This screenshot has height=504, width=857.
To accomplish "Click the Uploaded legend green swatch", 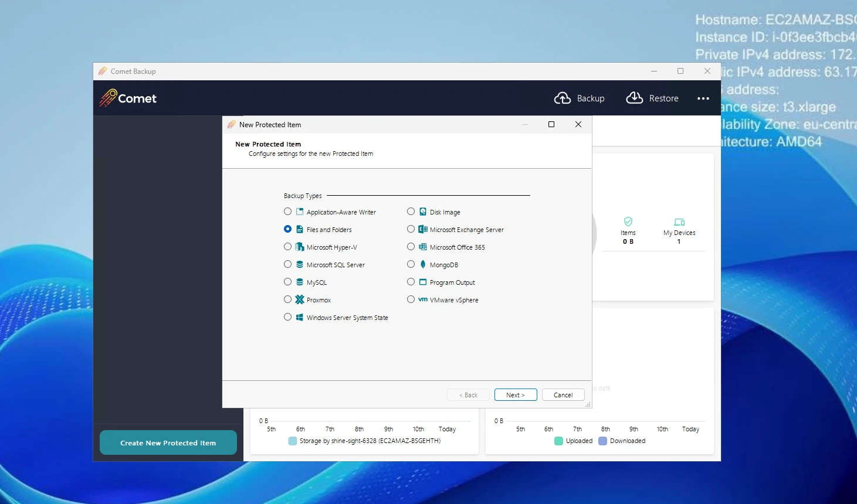I will point(558,441).
